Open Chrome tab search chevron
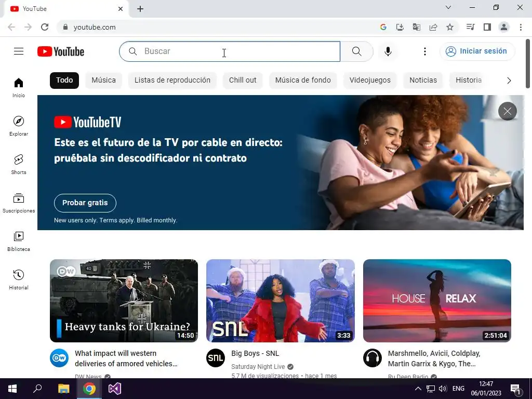This screenshot has height=399, width=532. (448, 7)
